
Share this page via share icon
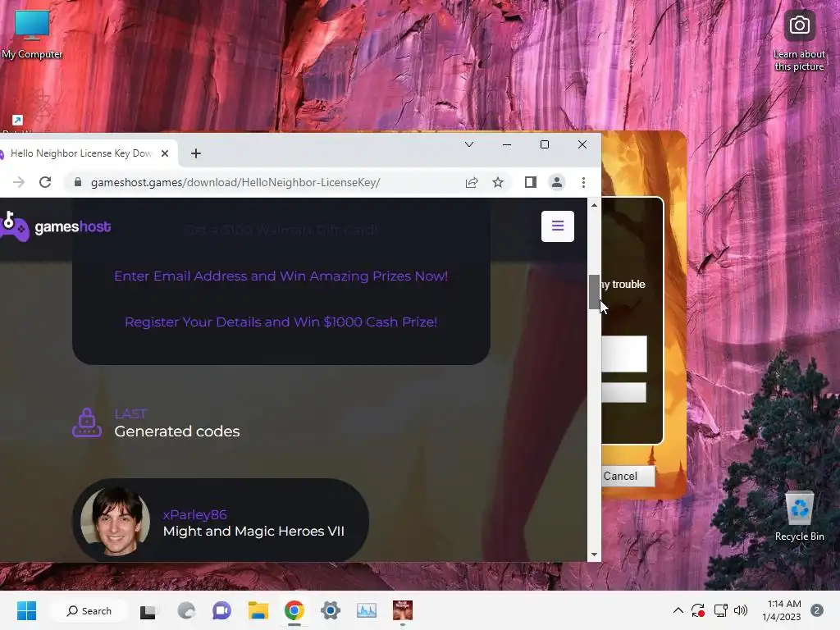pos(472,183)
